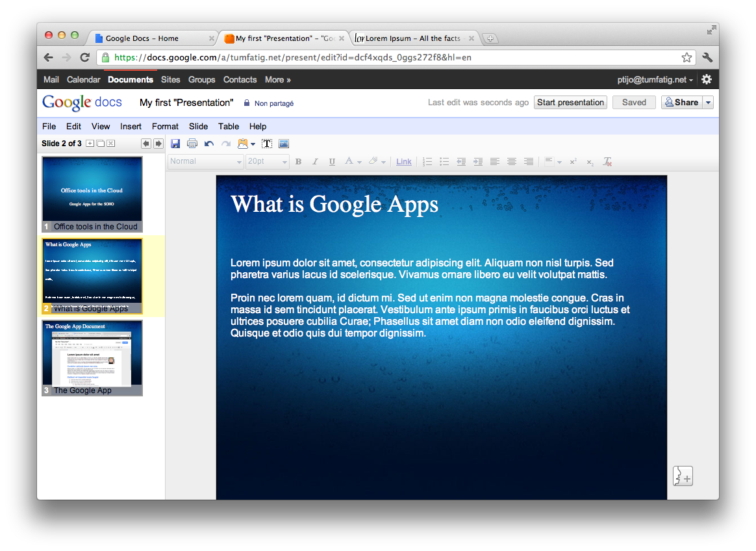Screen dimensions: 756x551
Task: Open the 20pt font size dropdown
Action: coord(267,162)
